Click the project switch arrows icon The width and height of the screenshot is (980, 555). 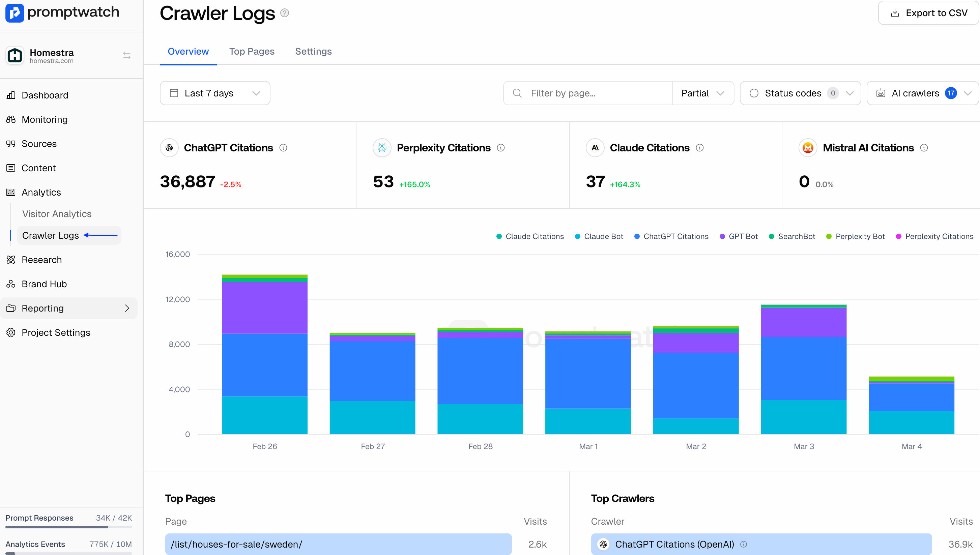click(x=126, y=56)
